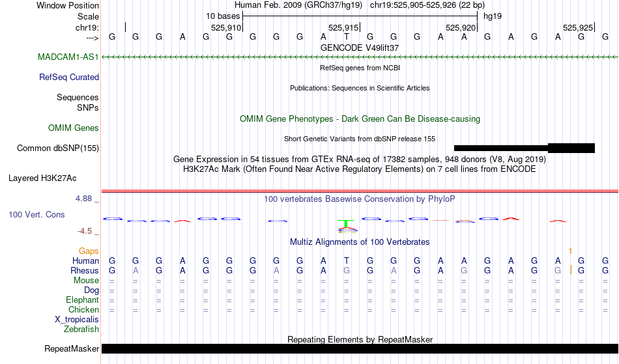
Task: Click the RefSeq genes from NCBI title
Action: tap(360, 68)
